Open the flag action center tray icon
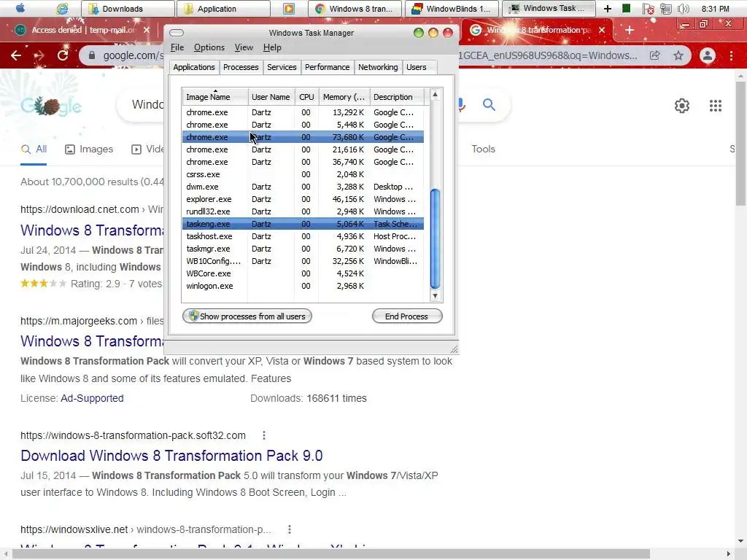The image size is (747, 560). [648, 9]
